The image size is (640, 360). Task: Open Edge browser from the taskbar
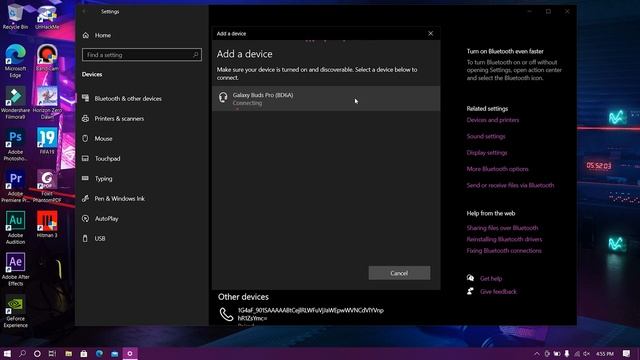(x=99, y=353)
